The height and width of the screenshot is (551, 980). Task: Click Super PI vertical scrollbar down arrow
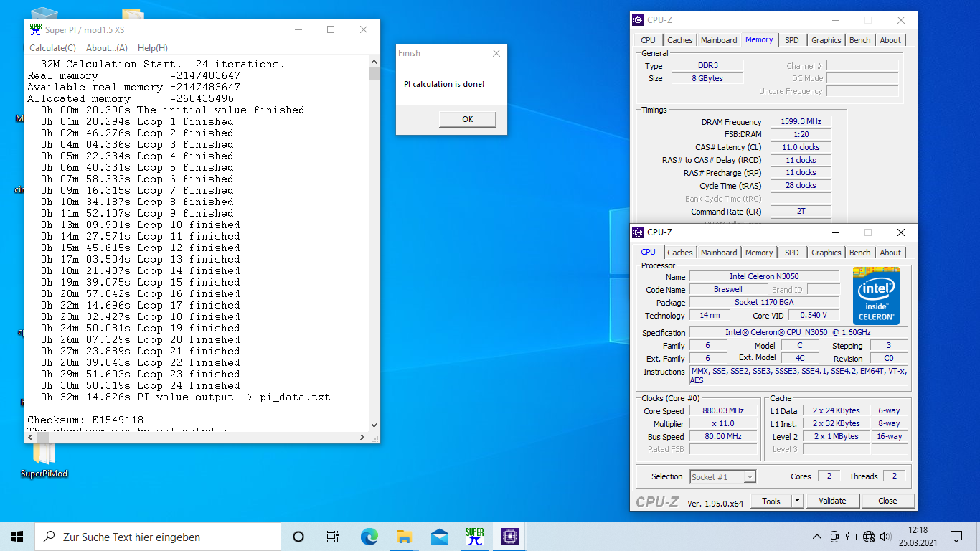[x=374, y=425]
